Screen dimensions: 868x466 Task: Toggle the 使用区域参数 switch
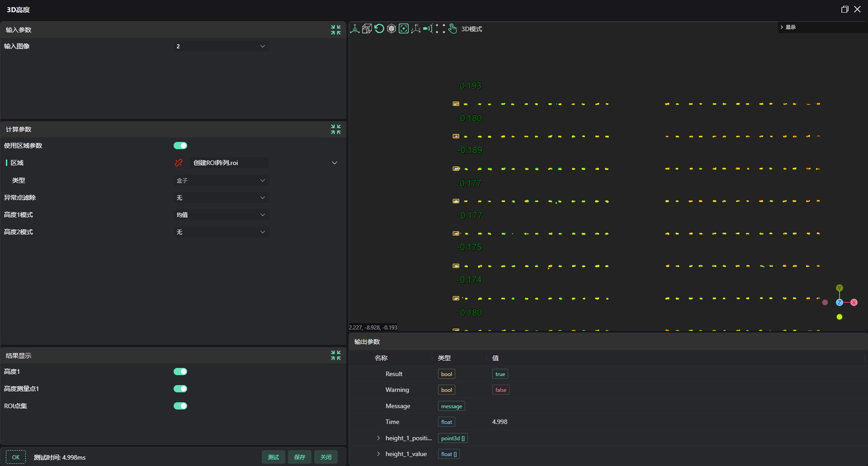pos(180,146)
